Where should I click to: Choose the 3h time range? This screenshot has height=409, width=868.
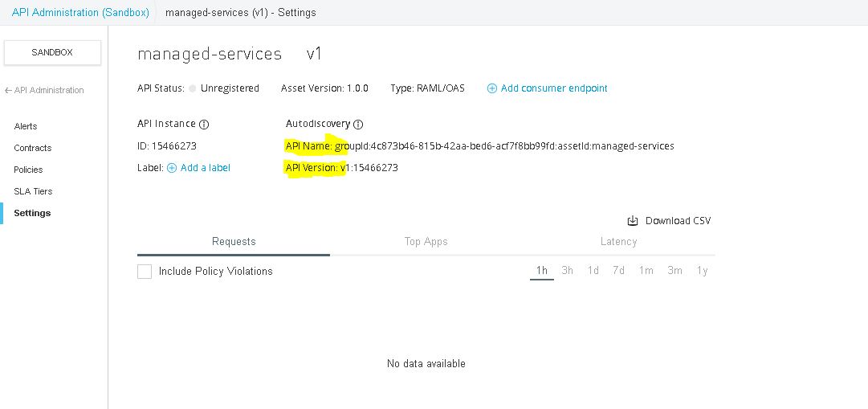coord(567,271)
